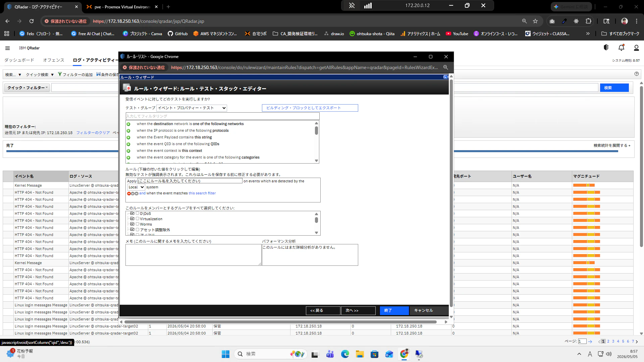
Task: Open the Windows Start menu
Action: point(225,354)
